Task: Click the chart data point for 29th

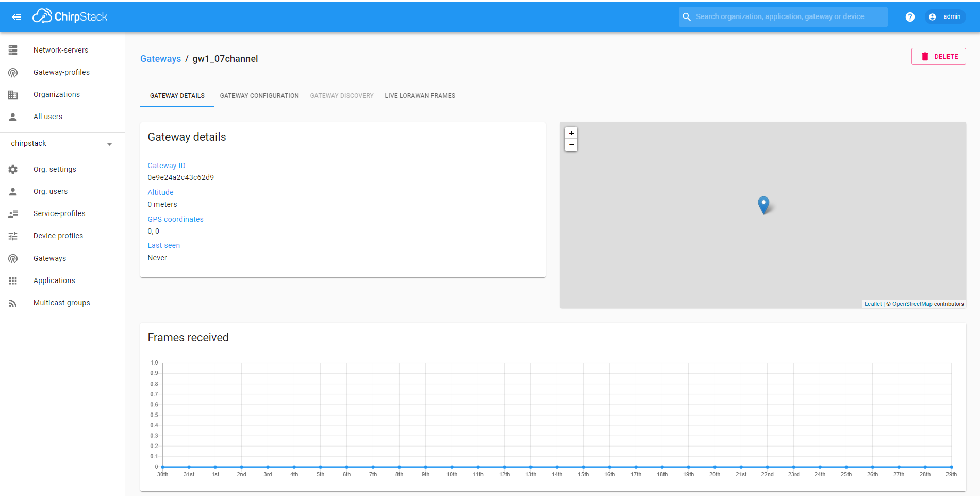Action: 951,467
